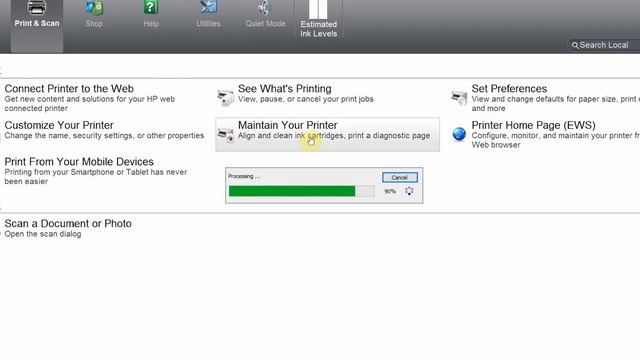Click 'Open the scan dialog' description
Viewport: 640px width, 360px height.
43,234
